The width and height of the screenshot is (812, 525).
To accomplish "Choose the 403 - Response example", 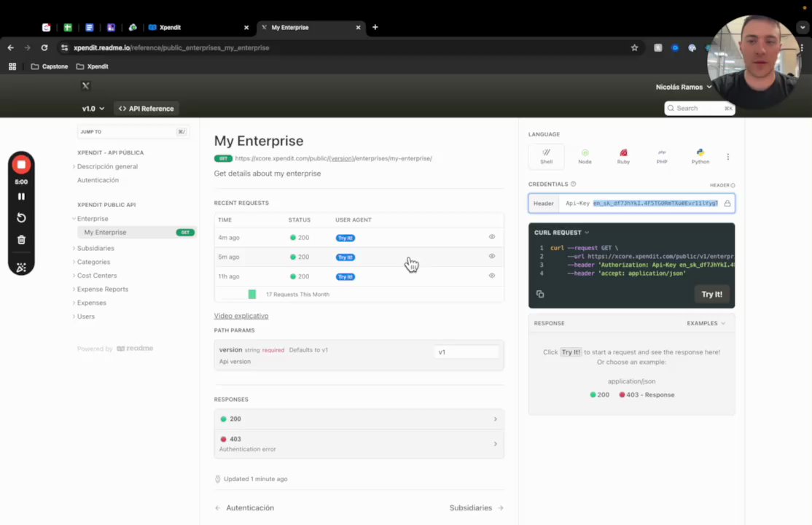I will 647,395.
